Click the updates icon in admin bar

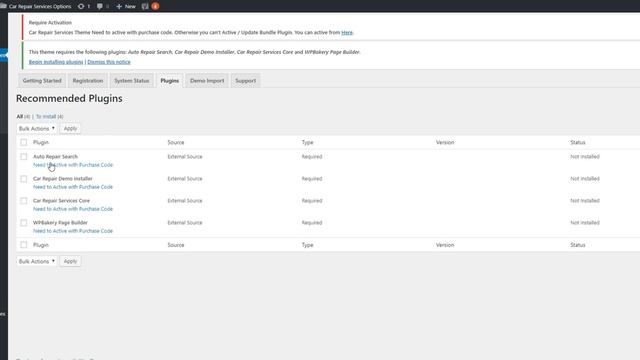tap(81, 7)
